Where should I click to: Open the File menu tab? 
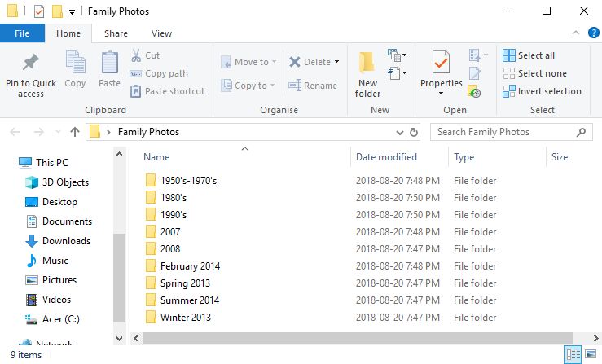(22, 33)
